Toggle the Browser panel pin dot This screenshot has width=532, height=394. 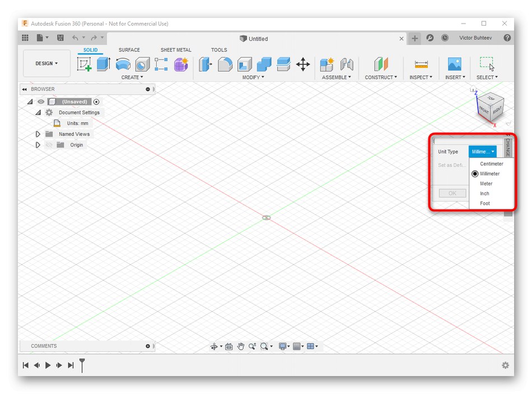point(148,89)
